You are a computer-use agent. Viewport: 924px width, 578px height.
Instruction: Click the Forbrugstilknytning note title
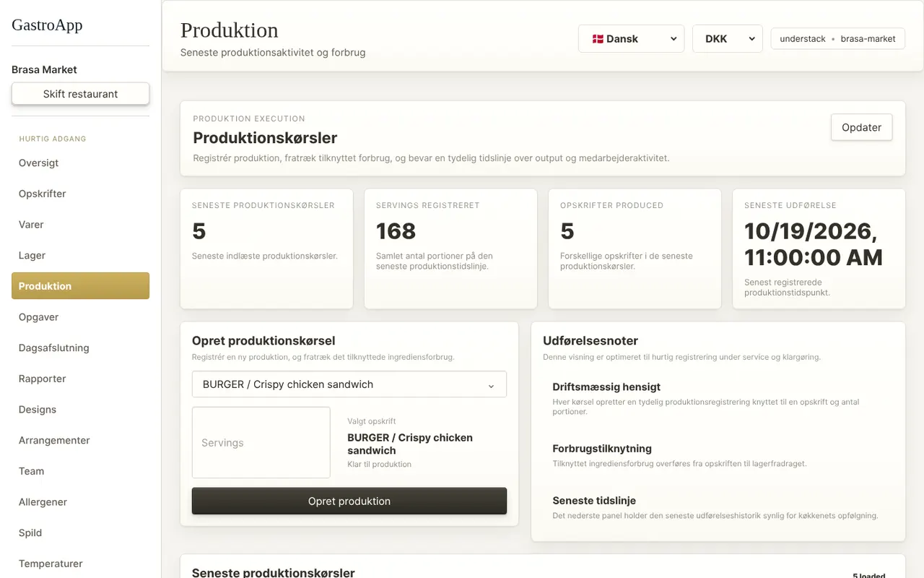coord(602,449)
